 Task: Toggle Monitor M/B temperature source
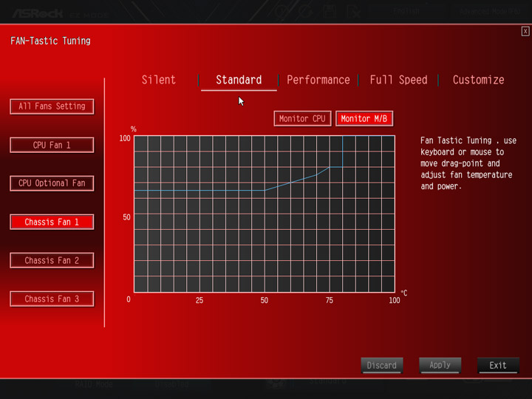tap(364, 119)
